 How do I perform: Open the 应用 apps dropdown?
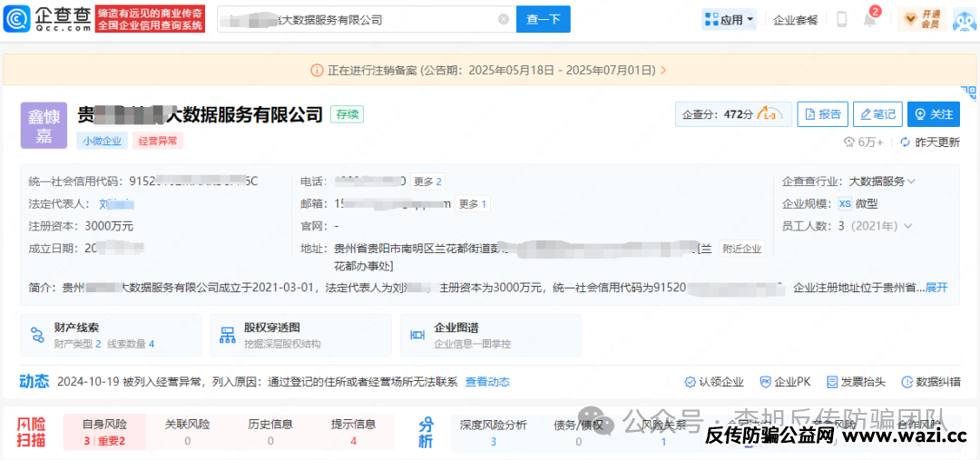tap(729, 19)
